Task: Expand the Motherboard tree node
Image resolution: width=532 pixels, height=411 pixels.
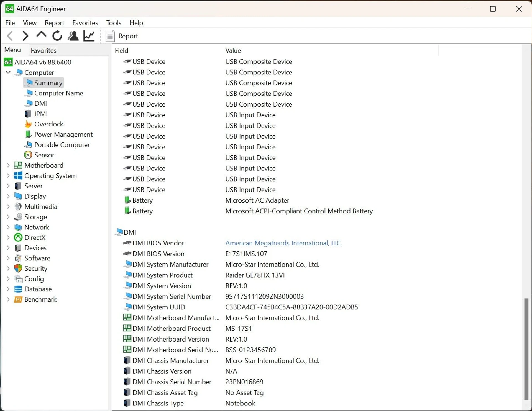Action: point(8,165)
